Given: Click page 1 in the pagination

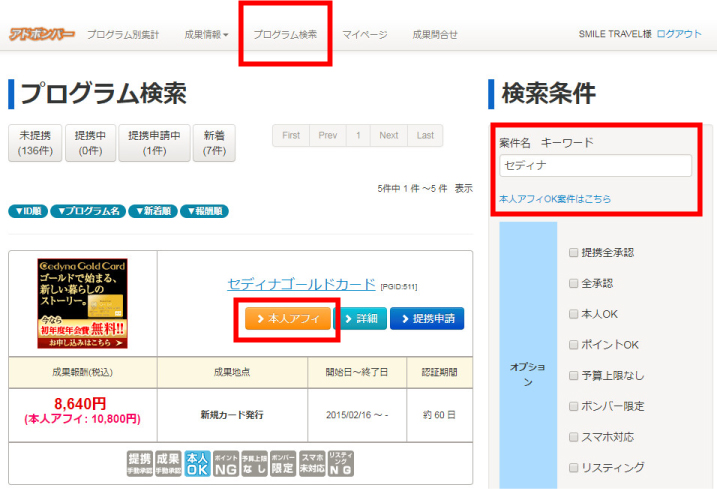Looking at the screenshot, I should point(358,135).
